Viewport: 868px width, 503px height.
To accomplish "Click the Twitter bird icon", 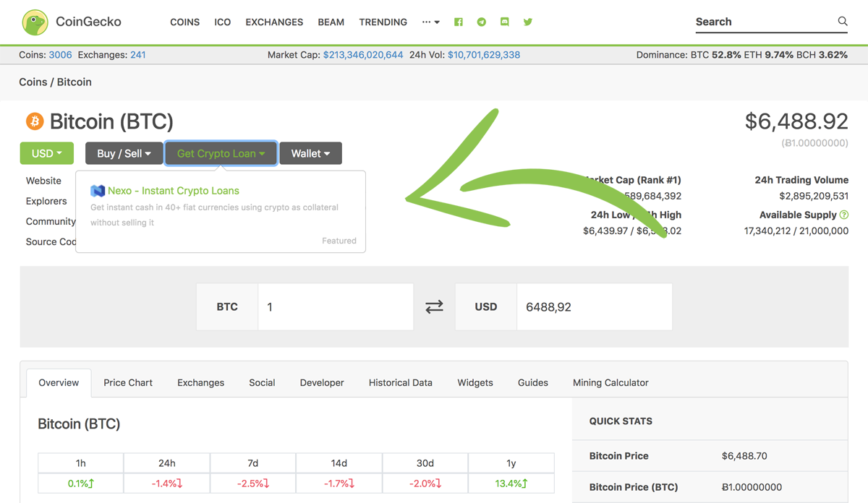I will [x=527, y=22].
